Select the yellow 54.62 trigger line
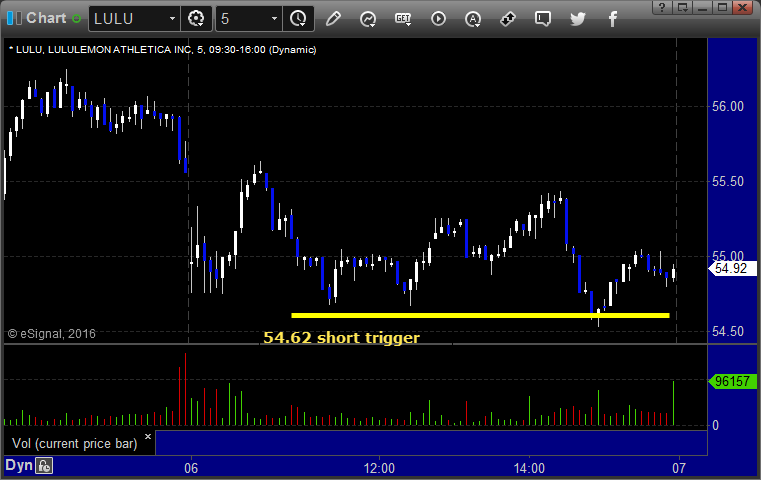Image resolution: width=761 pixels, height=480 pixels. tap(480, 315)
